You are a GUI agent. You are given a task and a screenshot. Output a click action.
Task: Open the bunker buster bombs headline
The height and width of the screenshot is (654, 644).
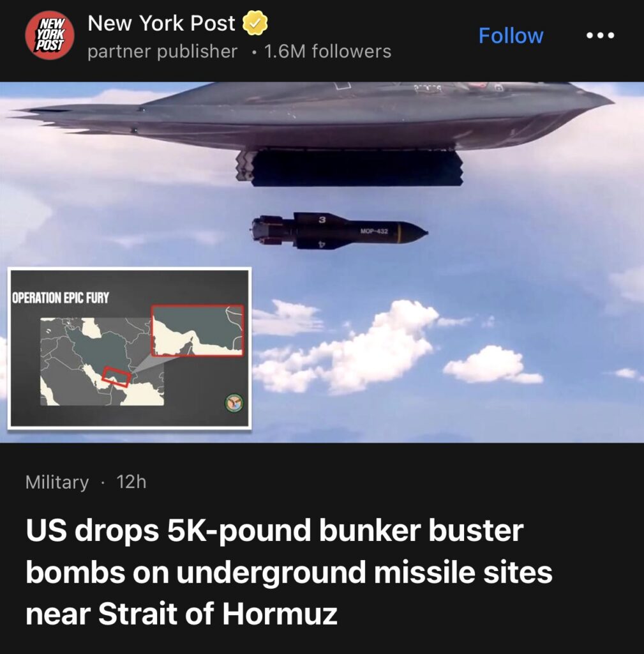pos(289,572)
